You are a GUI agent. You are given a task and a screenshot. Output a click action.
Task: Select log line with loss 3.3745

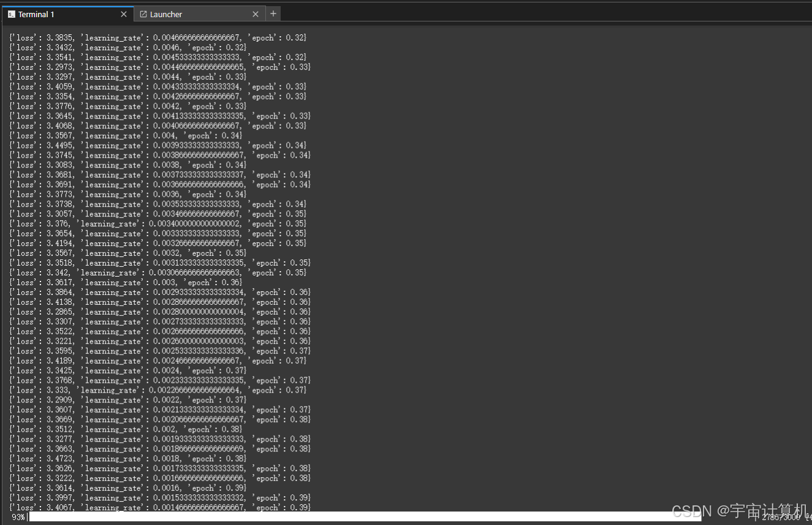pyautogui.click(x=161, y=155)
